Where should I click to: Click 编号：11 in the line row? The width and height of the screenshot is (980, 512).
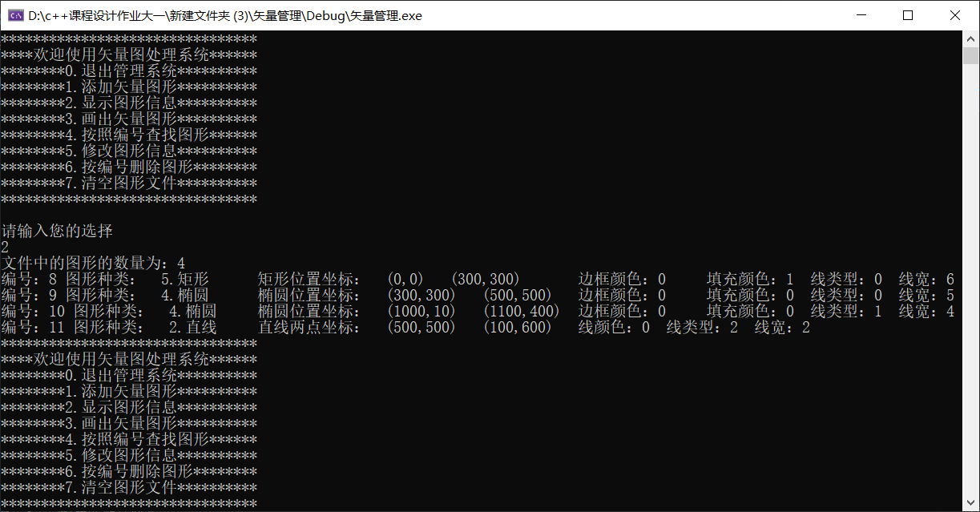(33, 328)
